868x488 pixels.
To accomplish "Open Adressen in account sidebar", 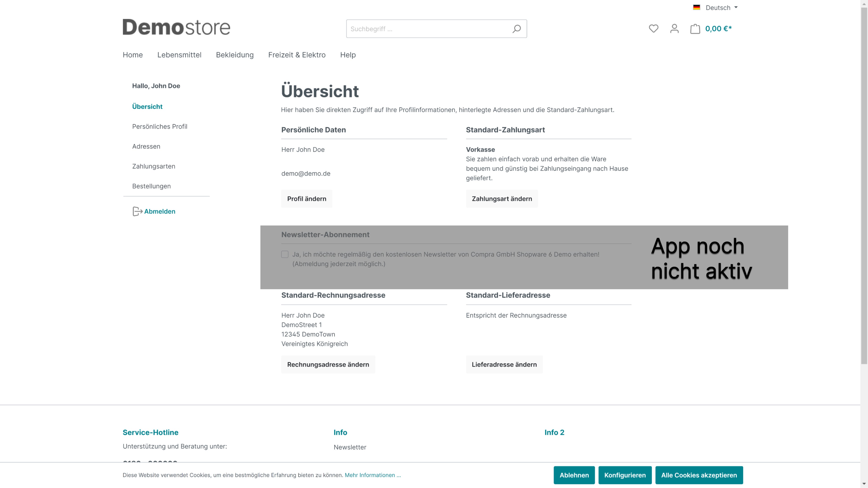I will pos(146,146).
